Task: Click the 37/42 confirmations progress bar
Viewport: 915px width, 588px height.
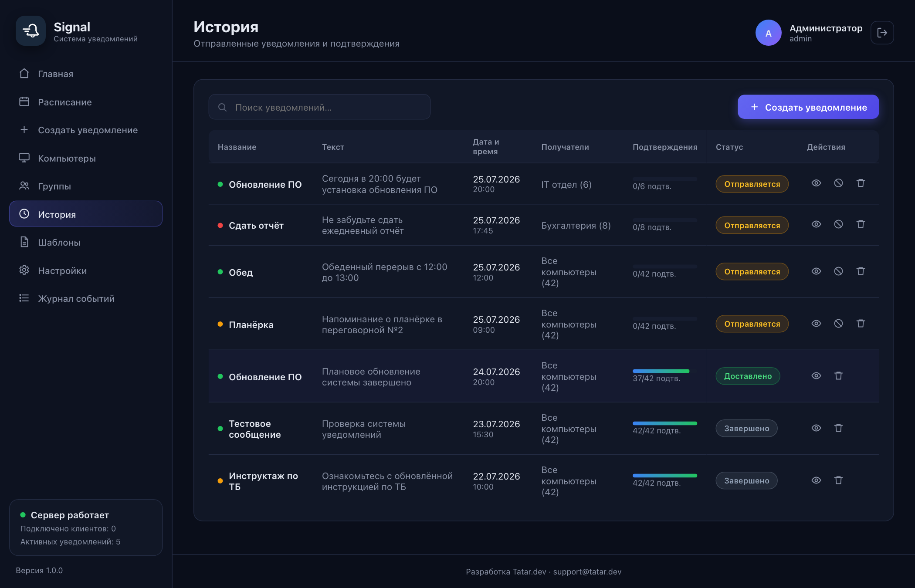Action: pyautogui.click(x=665, y=371)
